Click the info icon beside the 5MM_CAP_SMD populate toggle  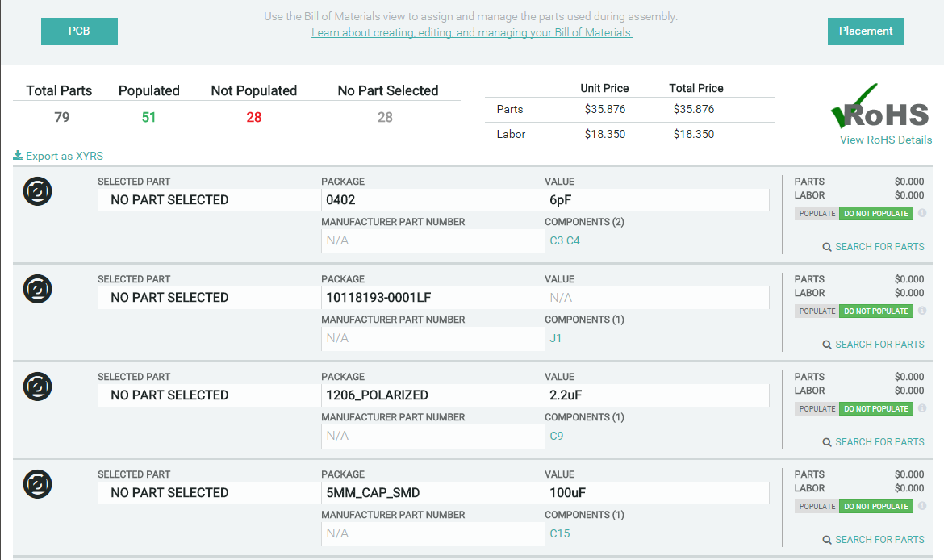pyautogui.click(x=922, y=507)
